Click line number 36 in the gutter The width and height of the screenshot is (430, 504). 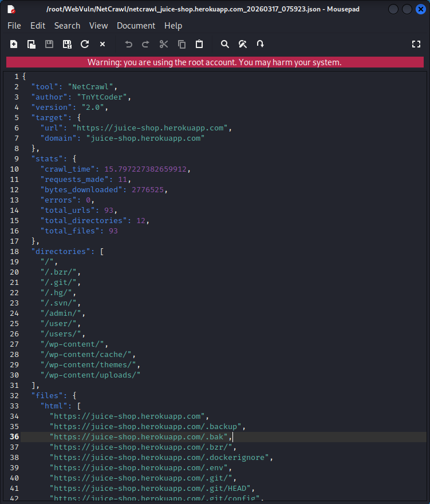point(14,436)
